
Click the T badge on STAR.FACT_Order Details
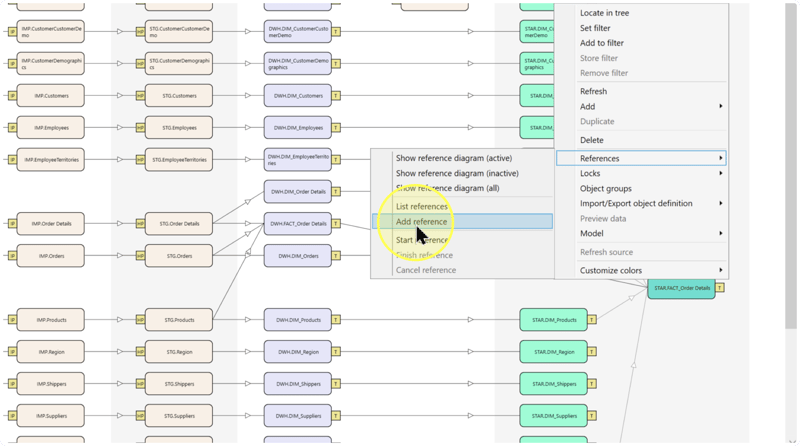click(719, 288)
